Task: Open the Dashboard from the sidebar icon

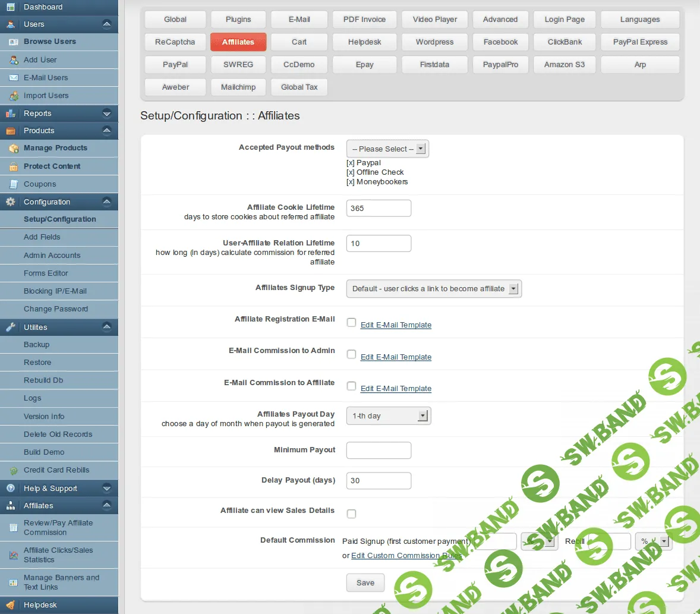Action: point(10,7)
